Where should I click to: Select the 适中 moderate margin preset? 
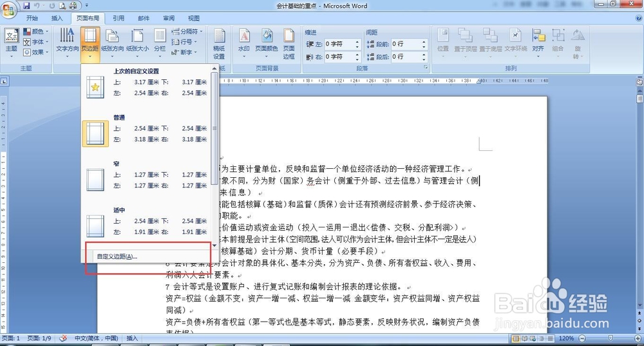pyautogui.click(x=146, y=223)
